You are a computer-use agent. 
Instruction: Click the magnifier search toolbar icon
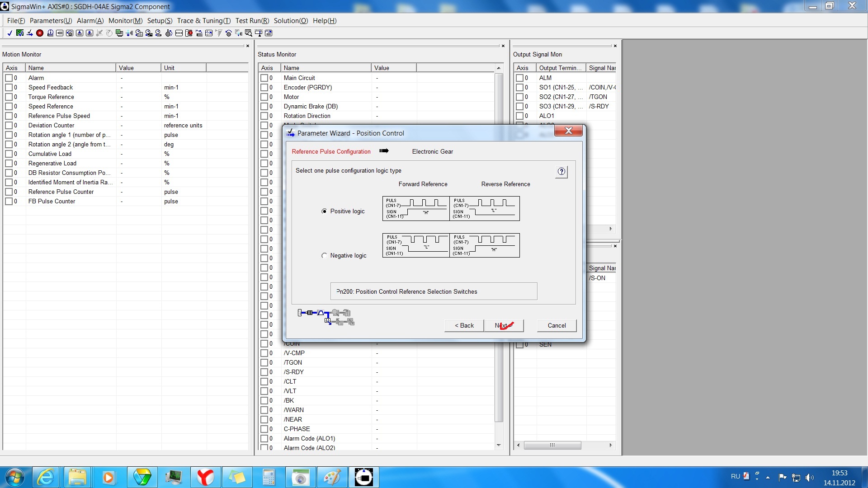pyautogui.click(x=248, y=33)
